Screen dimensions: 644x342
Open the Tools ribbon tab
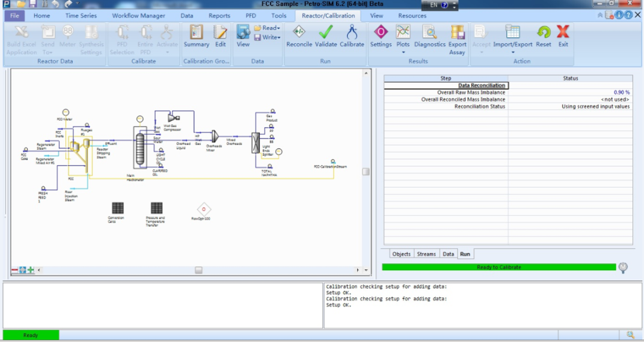(278, 16)
